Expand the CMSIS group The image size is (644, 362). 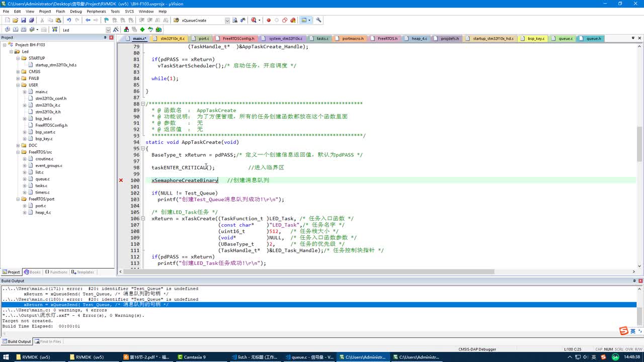click(x=18, y=71)
